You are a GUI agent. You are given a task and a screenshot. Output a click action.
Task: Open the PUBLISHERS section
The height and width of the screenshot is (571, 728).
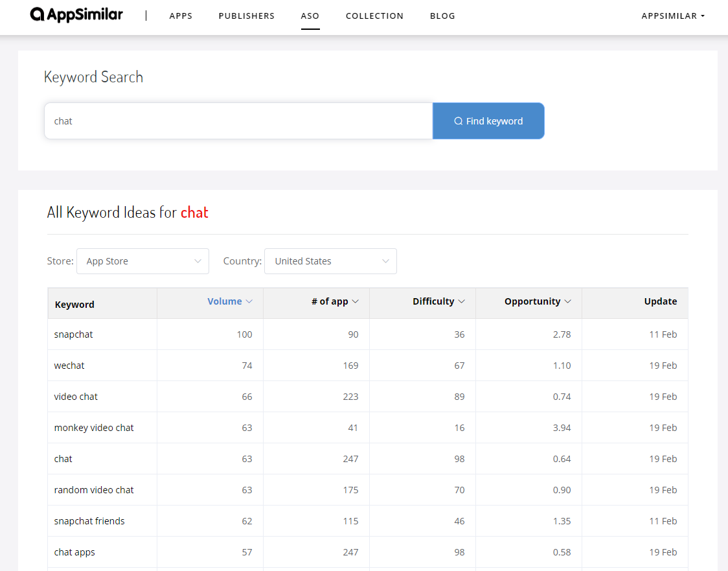pos(247,16)
